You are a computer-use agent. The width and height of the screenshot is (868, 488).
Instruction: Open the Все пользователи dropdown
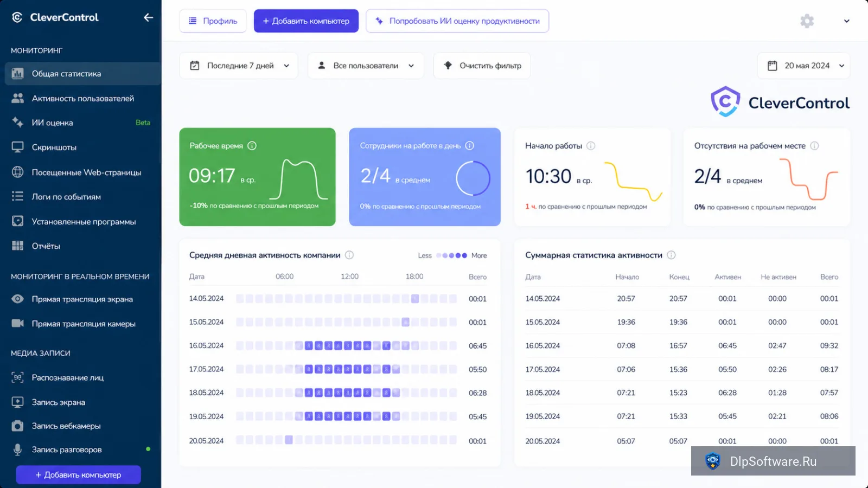pyautogui.click(x=366, y=66)
